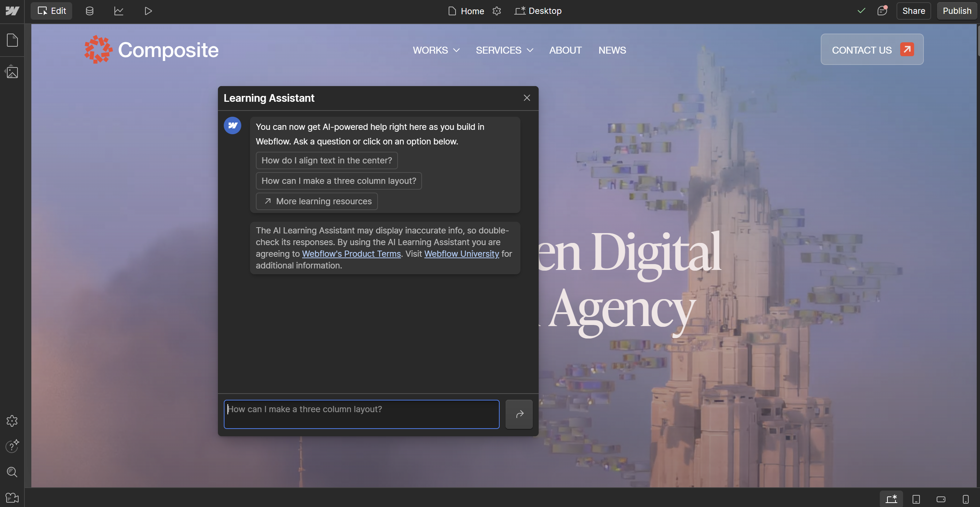The height and width of the screenshot is (507, 980).
Task: Open page settings gear in top bar
Action: coord(496,11)
